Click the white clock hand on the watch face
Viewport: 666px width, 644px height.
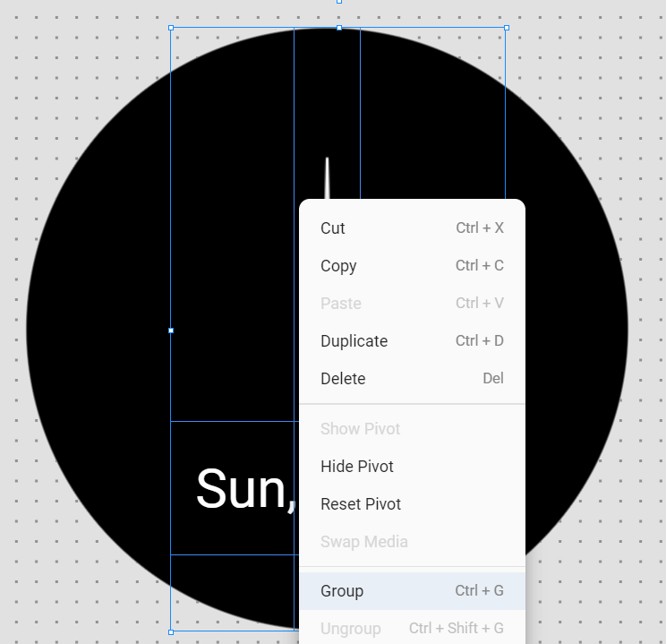[327, 177]
